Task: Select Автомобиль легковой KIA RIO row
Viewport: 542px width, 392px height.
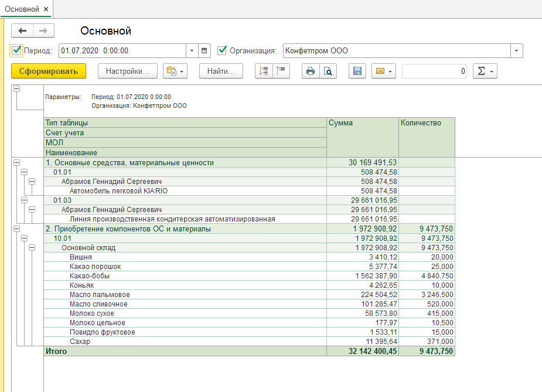Action: [249, 191]
